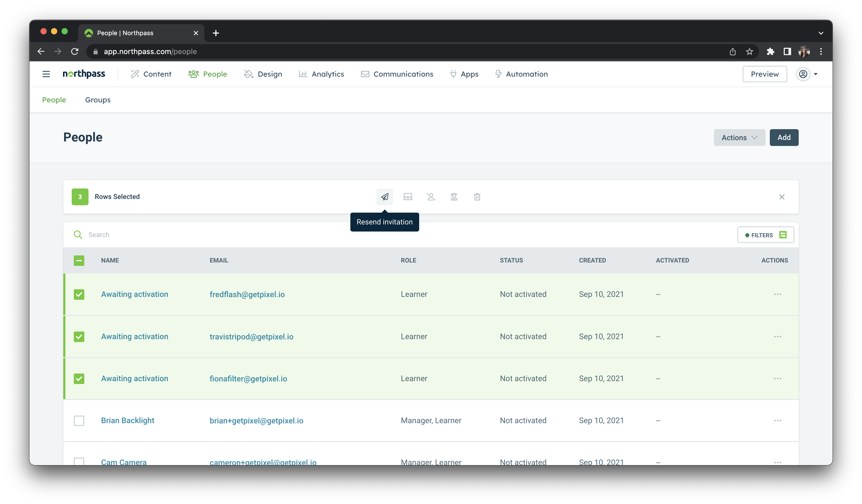Click the Resend invitation paper plane icon
Image resolution: width=862 pixels, height=504 pixels.
point(385,197)
